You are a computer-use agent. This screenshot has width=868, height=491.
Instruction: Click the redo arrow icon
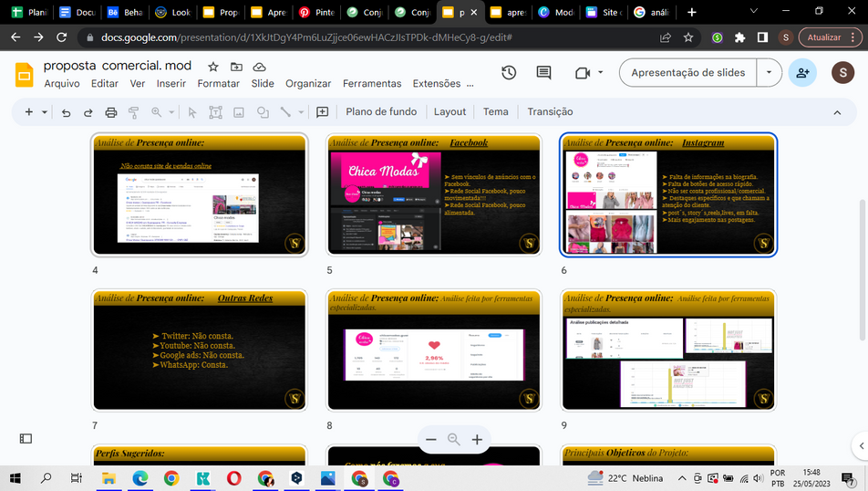point(88,112)
